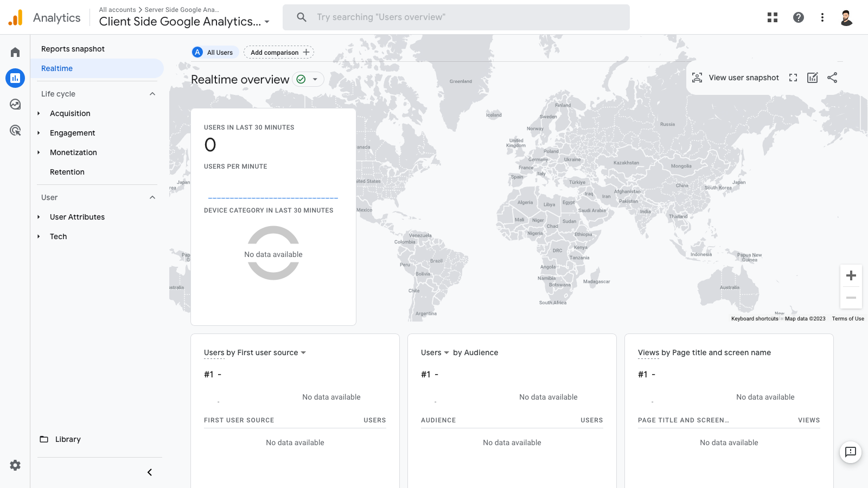
Task: Open the feedback chat bubble button
Action: click(851, 452)
